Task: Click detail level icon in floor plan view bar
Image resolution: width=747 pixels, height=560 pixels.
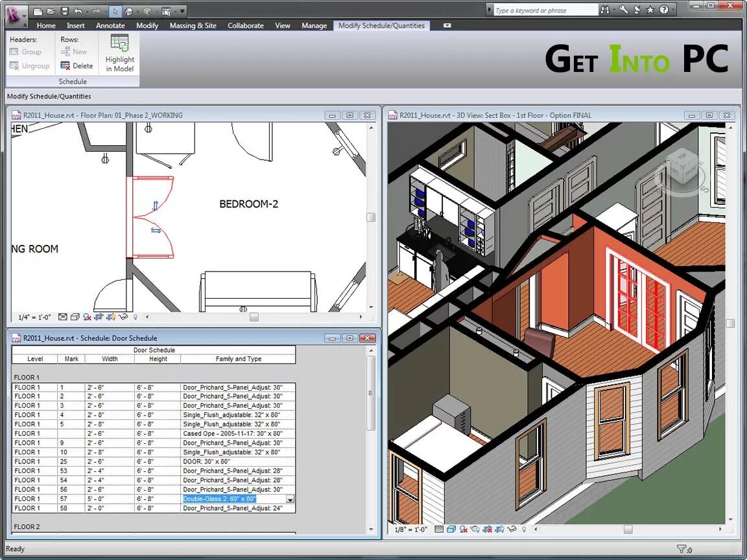Action: pyautogui.click(x=63, y=317)
